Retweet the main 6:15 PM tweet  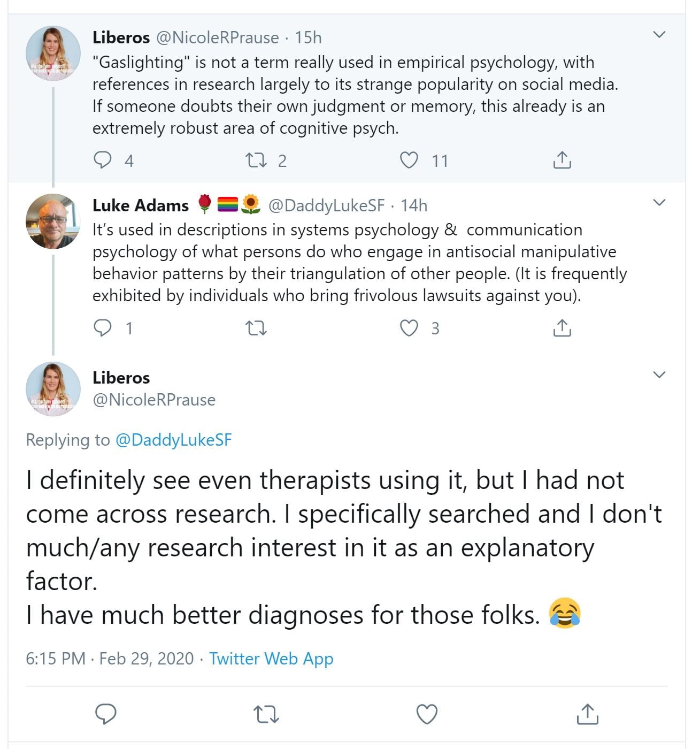(266, 714)
